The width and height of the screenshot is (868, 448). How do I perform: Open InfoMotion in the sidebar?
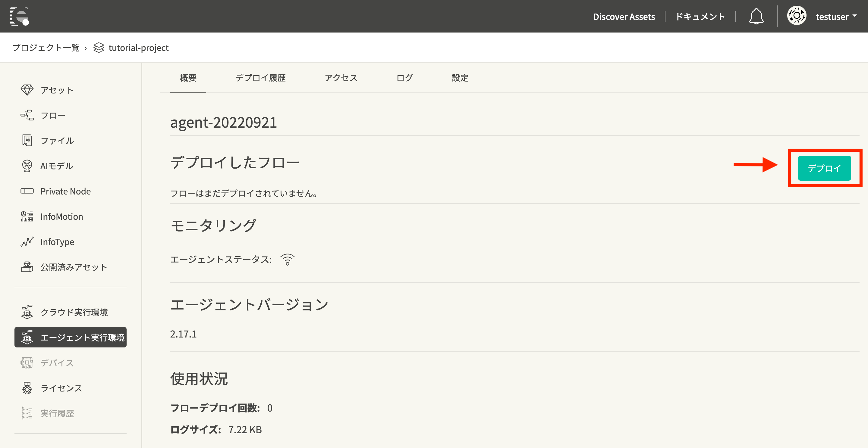click(71, 216)
